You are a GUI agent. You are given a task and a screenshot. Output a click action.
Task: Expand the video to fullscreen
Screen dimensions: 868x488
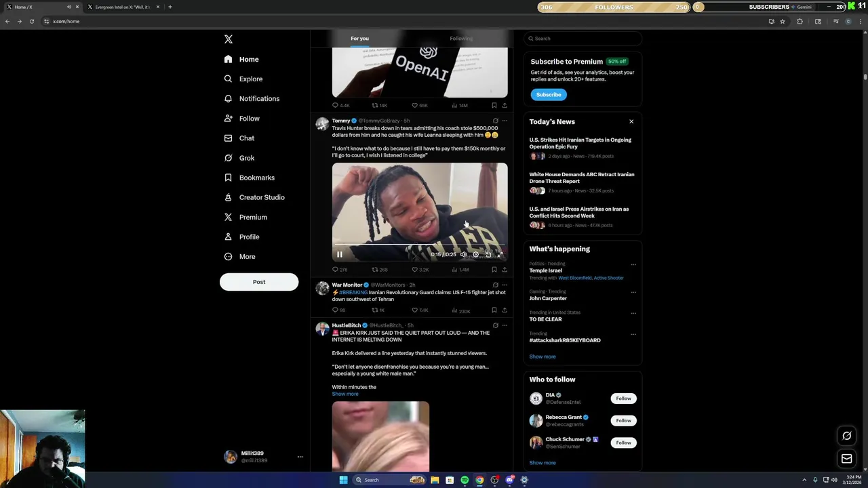click(x=500, y=255)
